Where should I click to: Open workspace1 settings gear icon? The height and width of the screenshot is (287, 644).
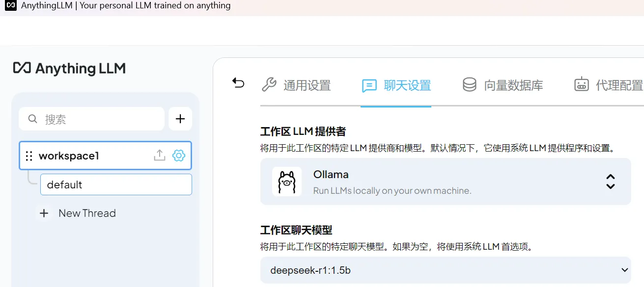click(x=179, y=156)
